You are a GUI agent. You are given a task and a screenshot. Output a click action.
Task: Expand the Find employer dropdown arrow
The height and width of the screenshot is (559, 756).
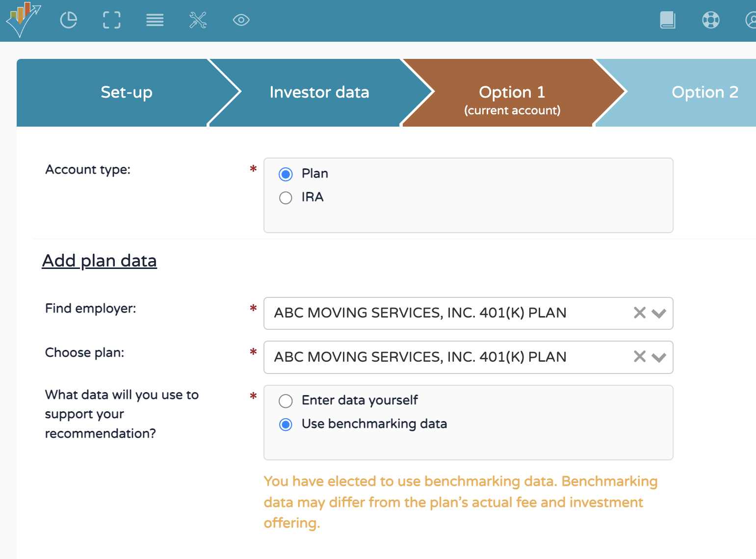pos(659,313)
